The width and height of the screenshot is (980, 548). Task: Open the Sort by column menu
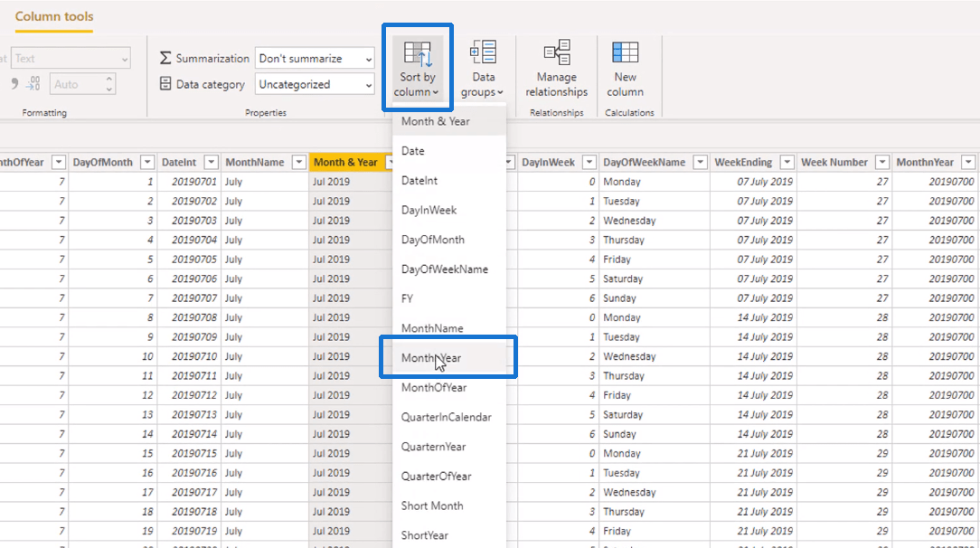pos(418,68)
